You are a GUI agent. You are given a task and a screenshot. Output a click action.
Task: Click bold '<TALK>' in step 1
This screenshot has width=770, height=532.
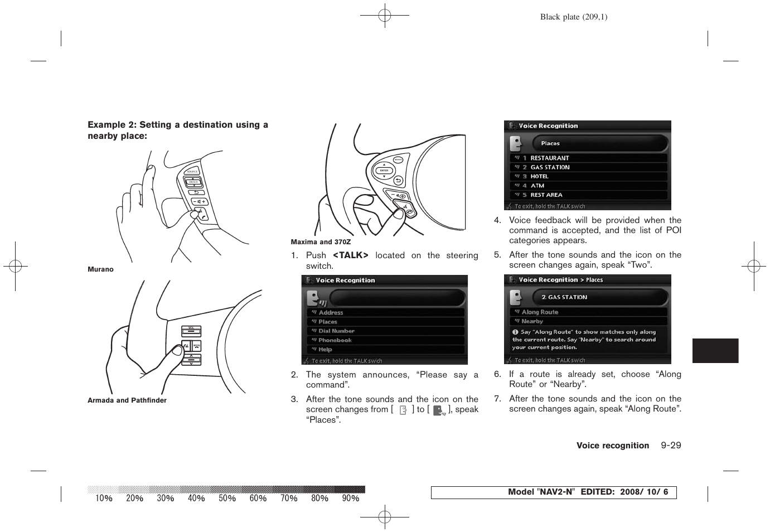tap(351, 255)
